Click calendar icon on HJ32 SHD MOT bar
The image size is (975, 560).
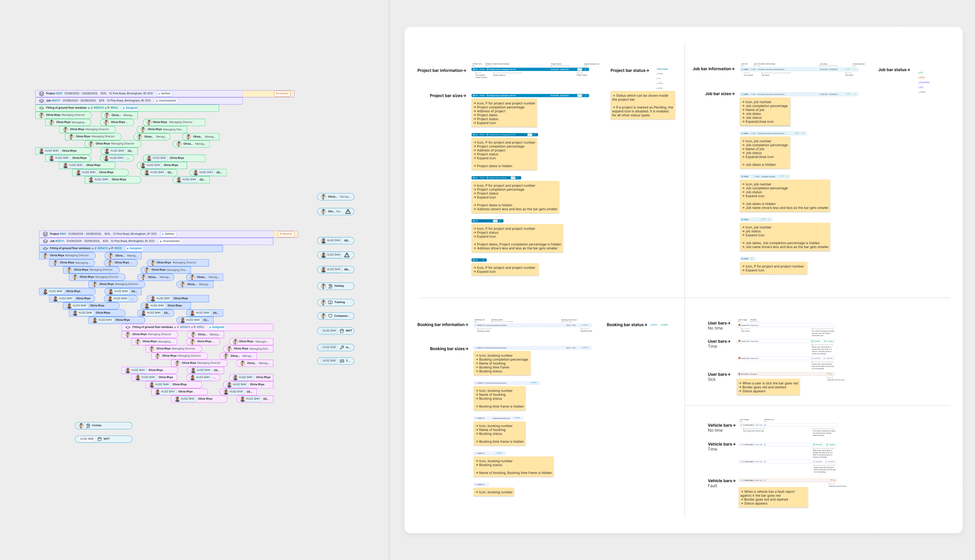point(100,439)
